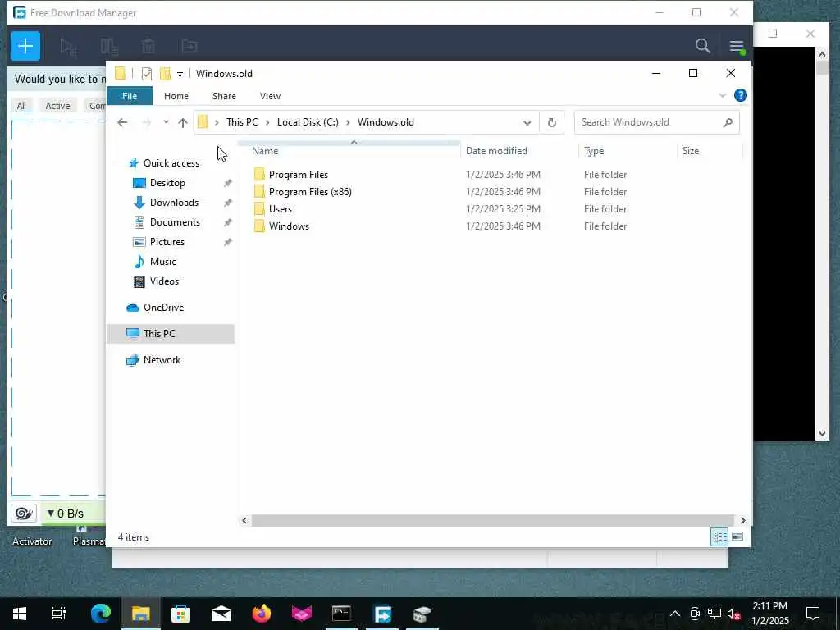Sort by the Name column header
Screen dimensions: 840x630
tap(354, 151)
